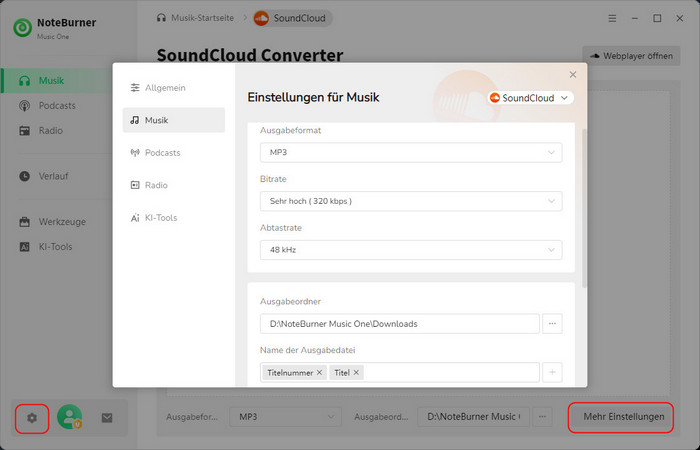This screenshot has height=450, width=700.
Task: Click Mehr Einstellungen button
Action: 623,416
